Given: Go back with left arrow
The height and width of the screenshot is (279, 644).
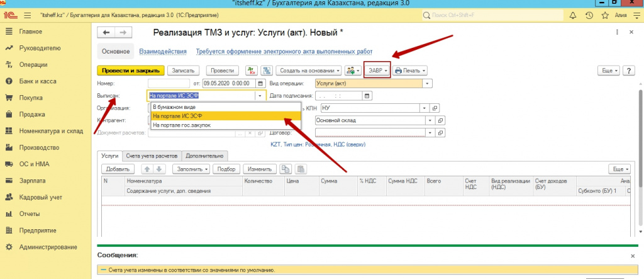Looking at the screenshot, I should tap(106, 33).
